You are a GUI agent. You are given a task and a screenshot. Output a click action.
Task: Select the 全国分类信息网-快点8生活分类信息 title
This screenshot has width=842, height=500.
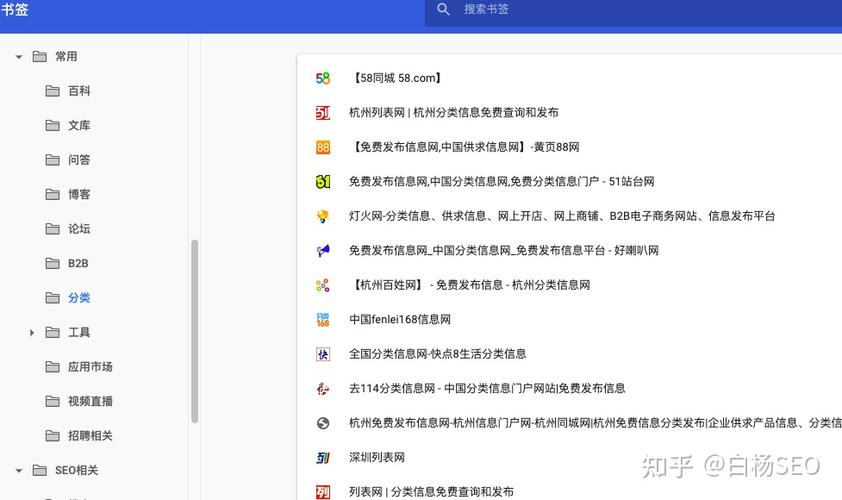(438, 354)
